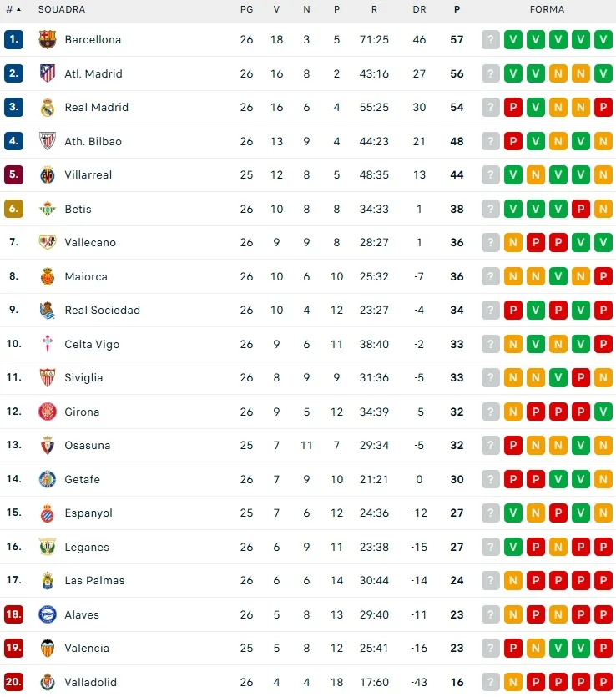
Task: Click the Real Madrid crest icon
Action: pos(48,107)
